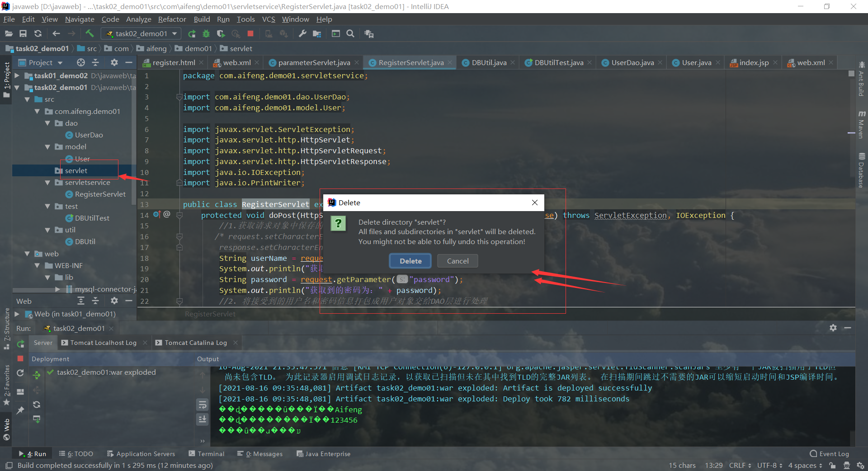Open Project Structure via the wrench icon
The width and height of the screenshot is (868, 471).
tap(302, 33)
